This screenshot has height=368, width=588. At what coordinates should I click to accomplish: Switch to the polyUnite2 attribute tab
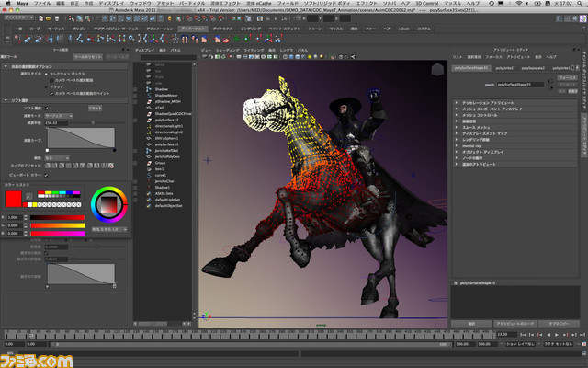coord(504,68)
